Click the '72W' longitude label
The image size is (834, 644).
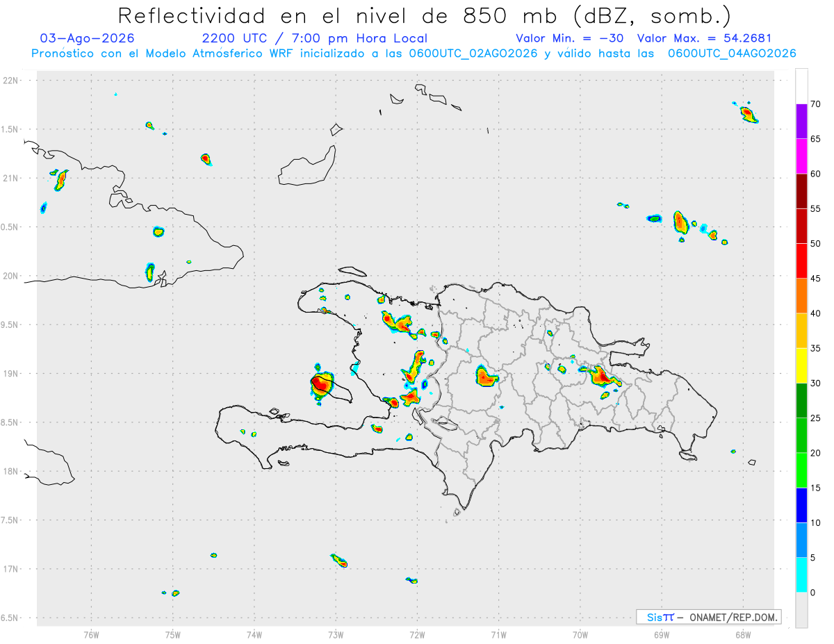click(417, 634)
